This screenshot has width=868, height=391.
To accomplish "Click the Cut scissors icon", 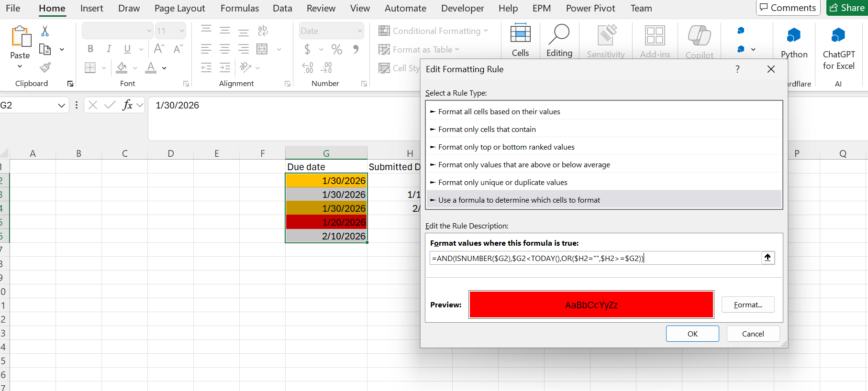I will 45,31.
